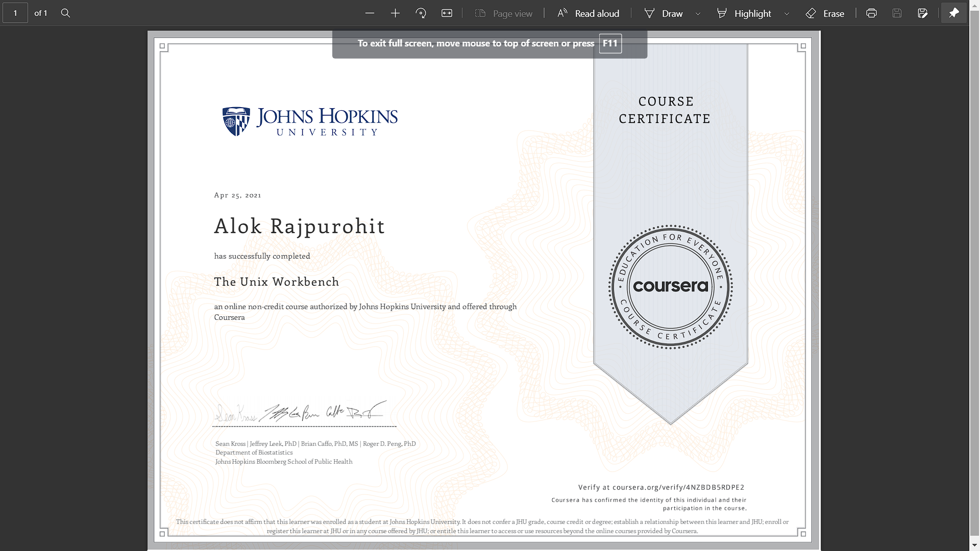
Task: Start Read aloud
Action: [x=588, y=13]
